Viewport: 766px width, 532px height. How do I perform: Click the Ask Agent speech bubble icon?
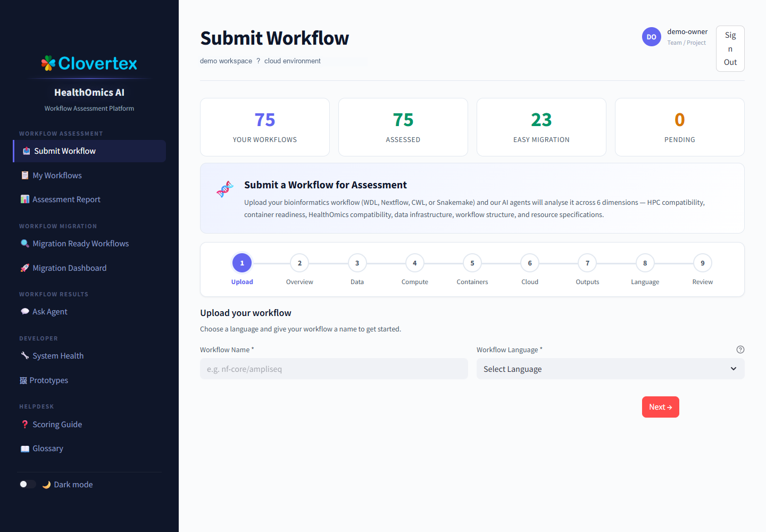point(24,312)
